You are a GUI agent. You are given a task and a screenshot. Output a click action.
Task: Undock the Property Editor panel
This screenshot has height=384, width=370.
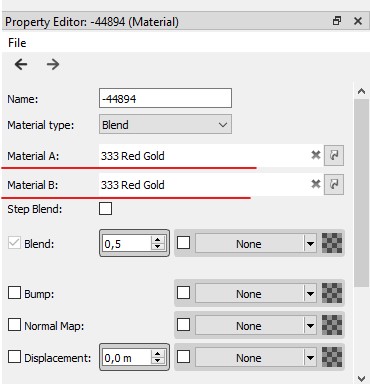tap(337, 21)
